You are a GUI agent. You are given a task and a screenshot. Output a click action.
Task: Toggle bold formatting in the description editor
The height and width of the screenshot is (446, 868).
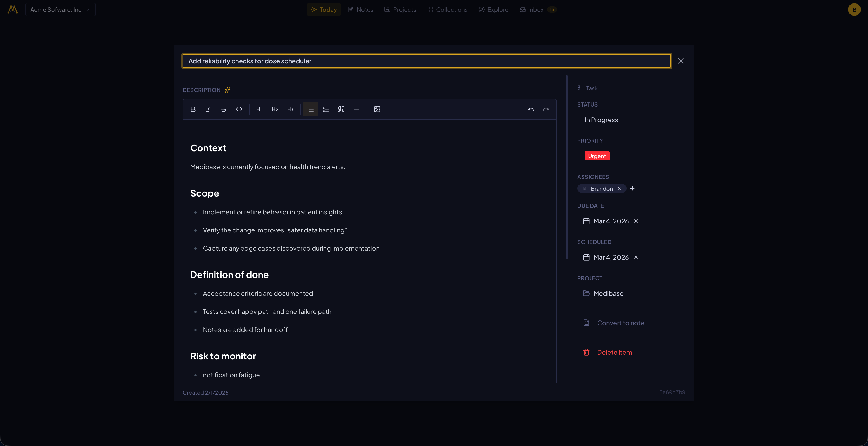pyautogui.click(x=193, y=109)
